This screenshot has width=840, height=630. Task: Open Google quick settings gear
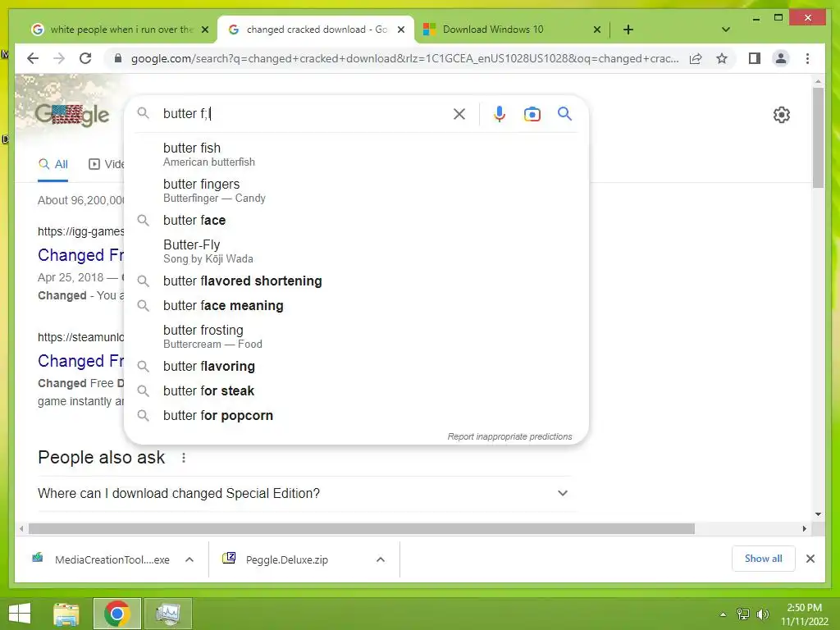pyautogui.click(x=781, y=115)
